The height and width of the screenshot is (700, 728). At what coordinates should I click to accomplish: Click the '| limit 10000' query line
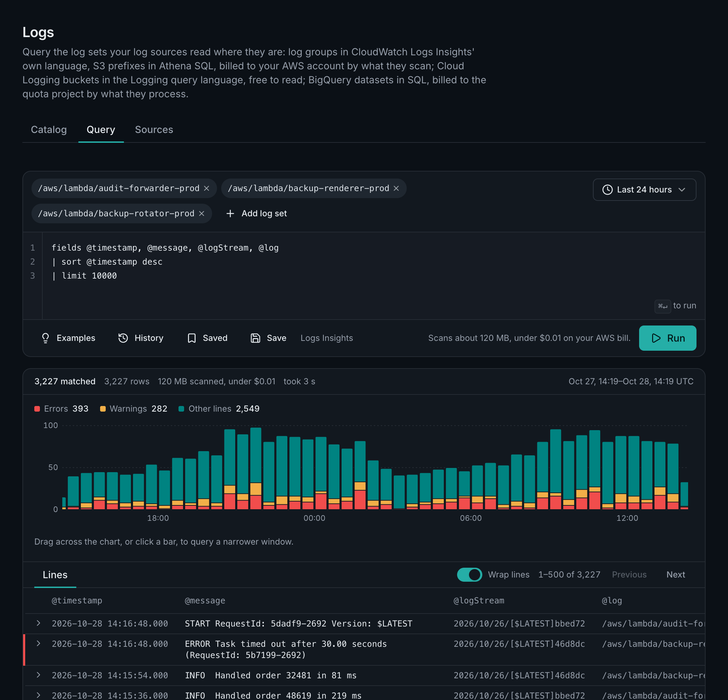(84, 275)
